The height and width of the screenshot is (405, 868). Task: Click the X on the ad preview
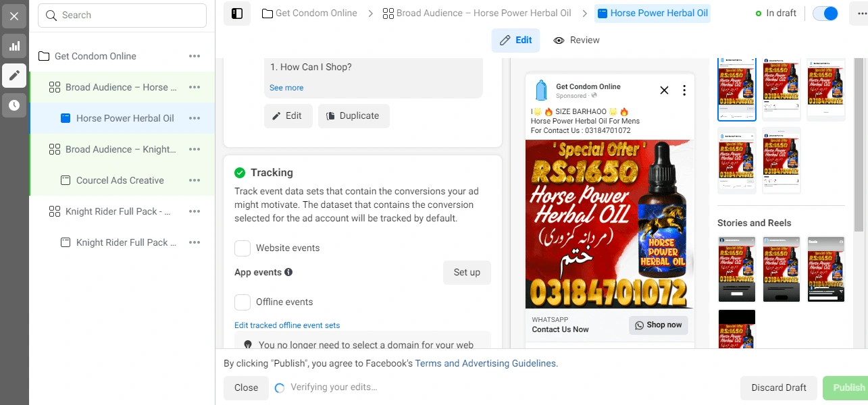pyautogui.click(x=664, y=90)
